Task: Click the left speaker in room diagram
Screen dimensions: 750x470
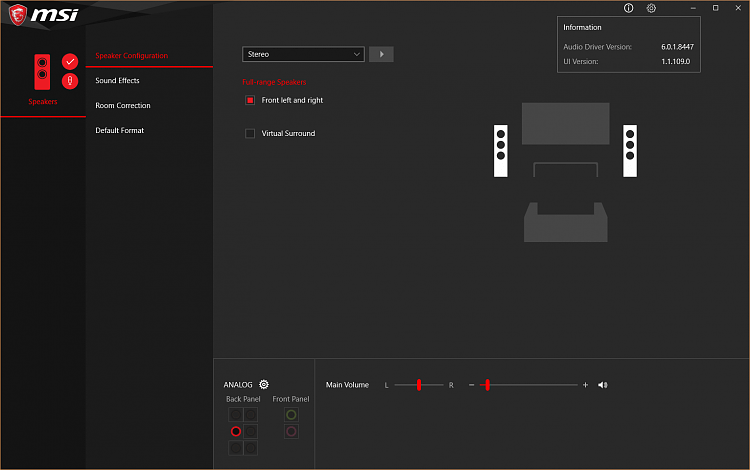Action: (501, 151)
